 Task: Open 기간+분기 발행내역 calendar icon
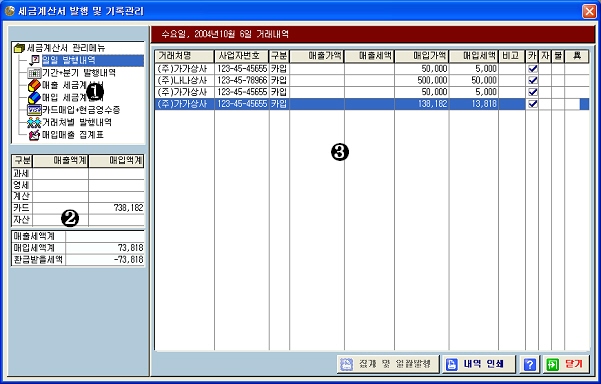pos(34,73)
